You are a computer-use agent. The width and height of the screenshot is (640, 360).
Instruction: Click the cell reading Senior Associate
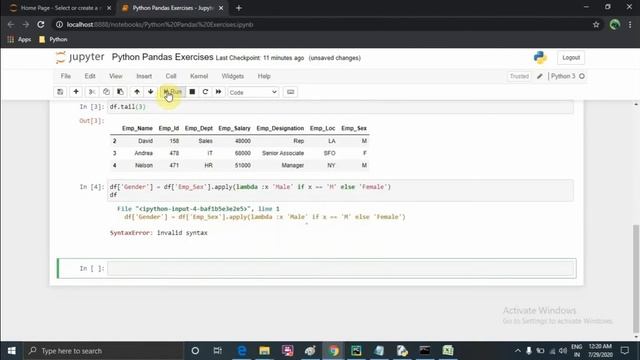click(x=283, y=153)
